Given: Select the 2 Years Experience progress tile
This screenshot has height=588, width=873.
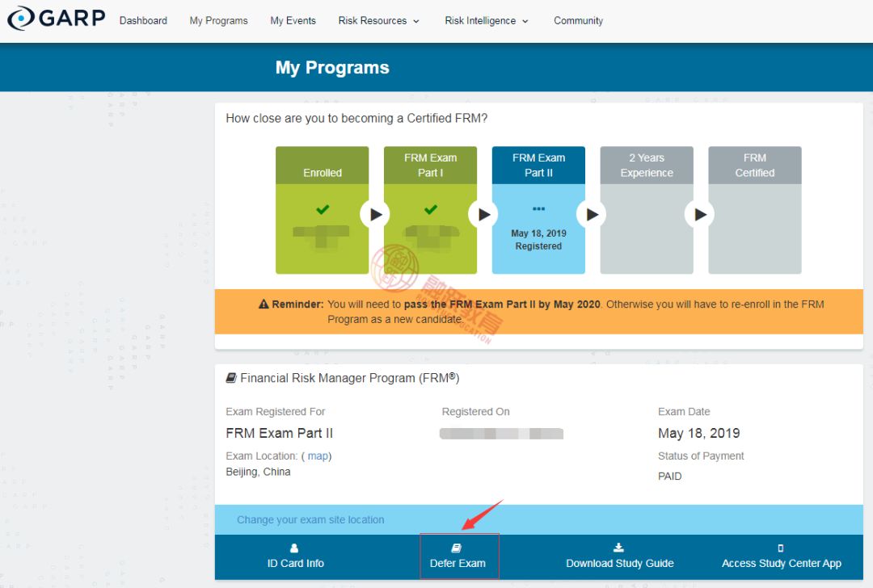Looking at the screenshot, I should click(x=647, y=210).
